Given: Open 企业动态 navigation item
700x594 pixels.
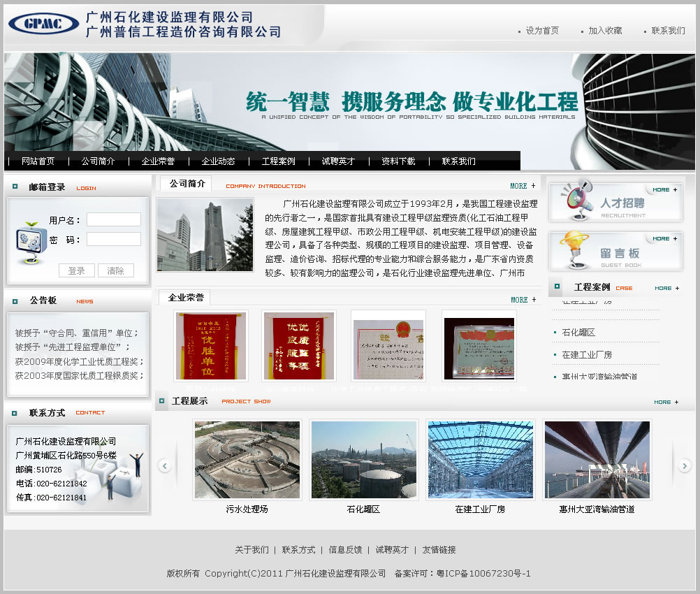Looking at the screenshot, I should 218,161.
